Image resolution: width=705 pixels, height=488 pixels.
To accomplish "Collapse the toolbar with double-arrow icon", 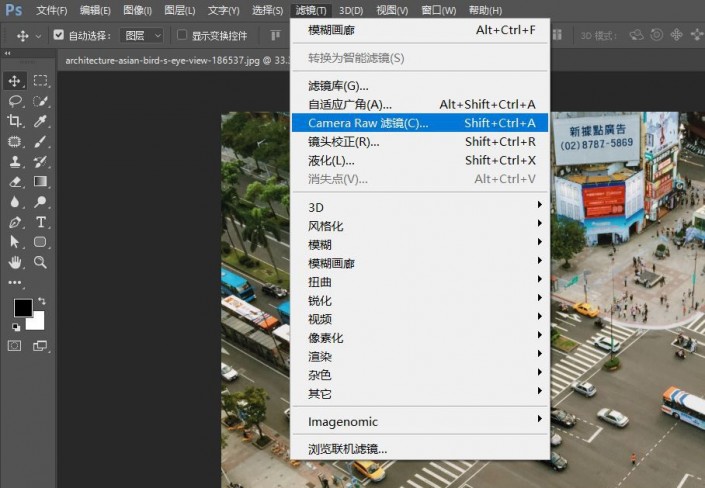I will tap(8, 53).
